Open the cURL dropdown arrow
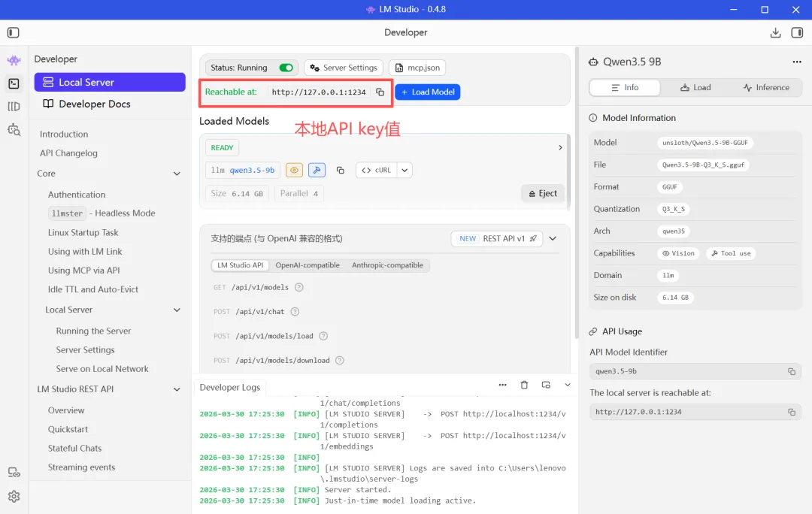Screen dimensions: 812x514 point(404,171)
